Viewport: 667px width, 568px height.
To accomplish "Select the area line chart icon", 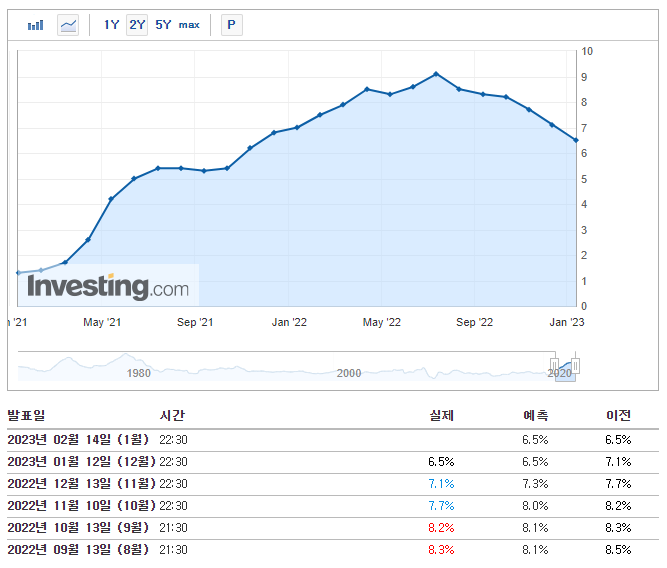I will 68,25.
